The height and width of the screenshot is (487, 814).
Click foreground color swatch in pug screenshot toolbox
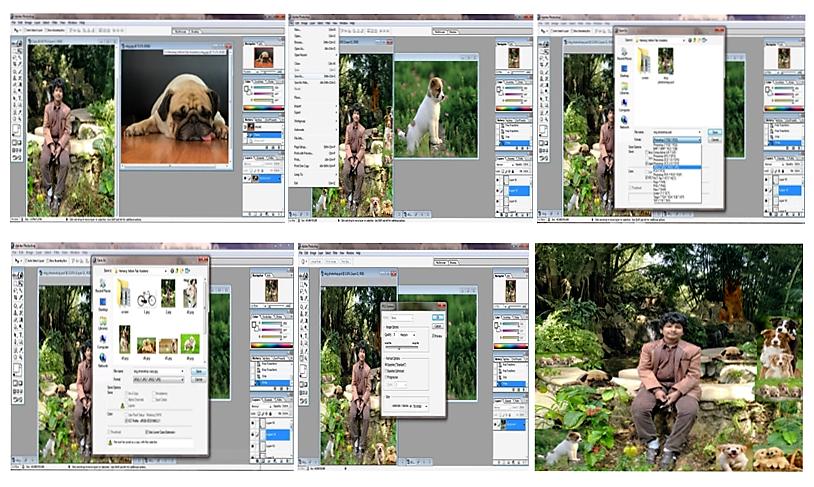[x=15, y=129]
